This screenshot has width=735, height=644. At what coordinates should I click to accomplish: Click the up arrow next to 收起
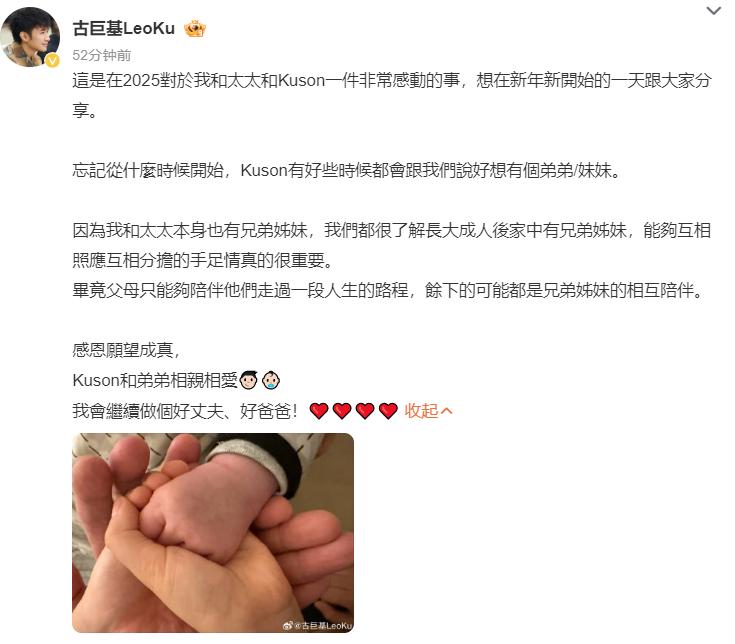[x=446, y=412]
